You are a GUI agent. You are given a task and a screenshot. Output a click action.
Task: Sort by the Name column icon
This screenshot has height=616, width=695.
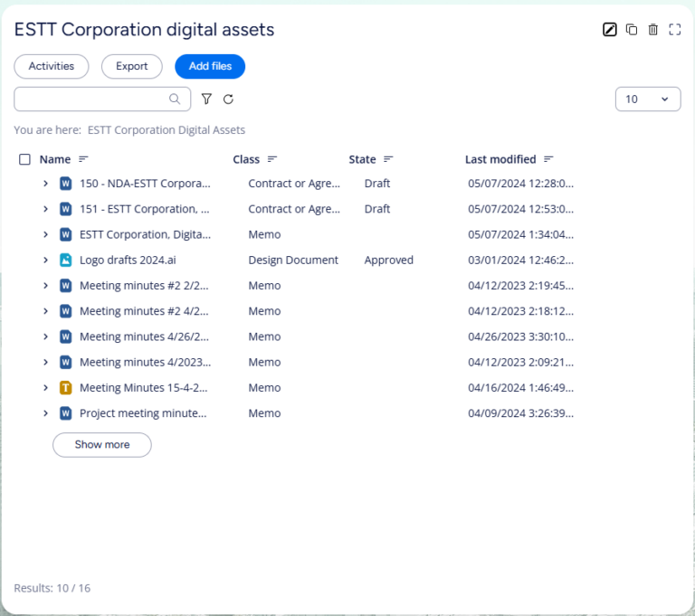pos(83,159)
